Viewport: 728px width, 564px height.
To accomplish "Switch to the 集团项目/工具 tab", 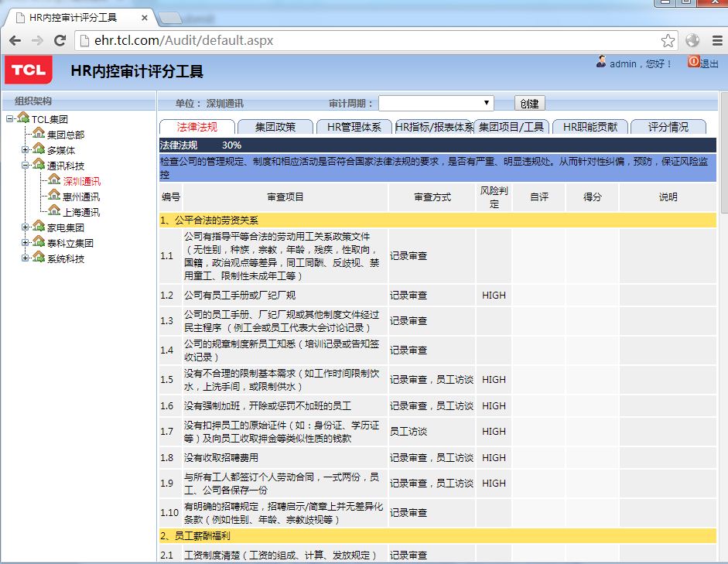I will (x=511, y=127).
